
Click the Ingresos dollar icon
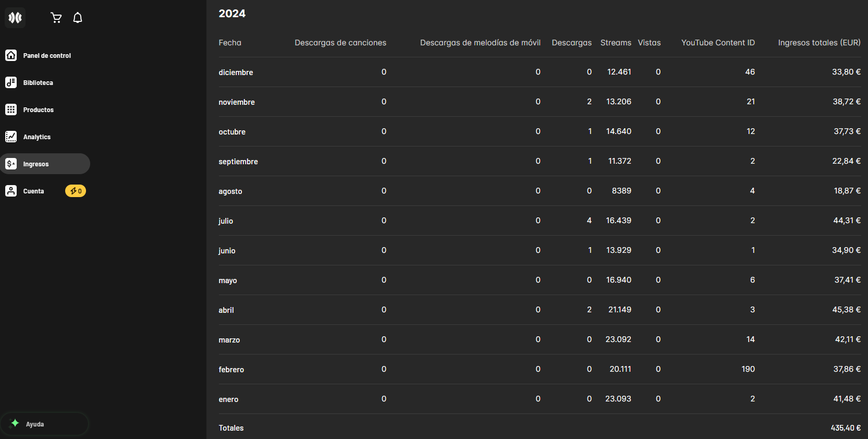(x=11, y=164)
